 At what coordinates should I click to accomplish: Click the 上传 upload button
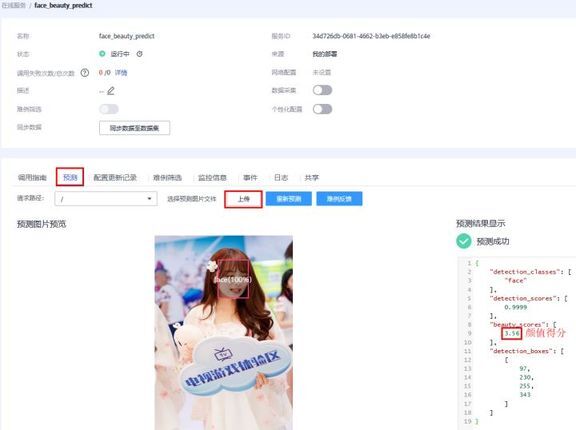point(243,199)
